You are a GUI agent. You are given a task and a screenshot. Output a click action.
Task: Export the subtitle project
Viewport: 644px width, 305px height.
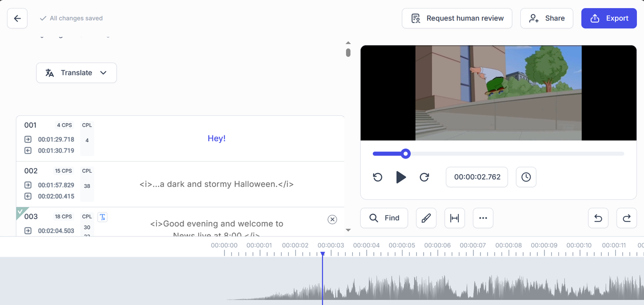(609, 18)
